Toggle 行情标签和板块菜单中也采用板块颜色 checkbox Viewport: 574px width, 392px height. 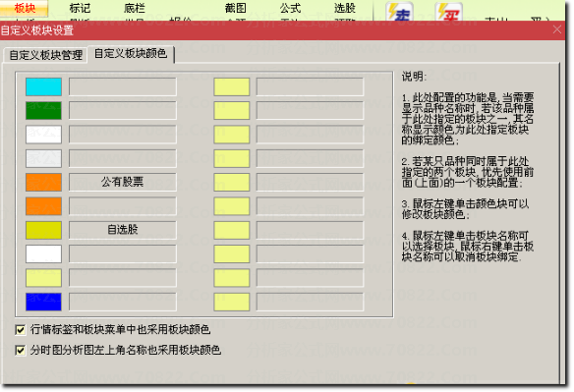(21, 330)
